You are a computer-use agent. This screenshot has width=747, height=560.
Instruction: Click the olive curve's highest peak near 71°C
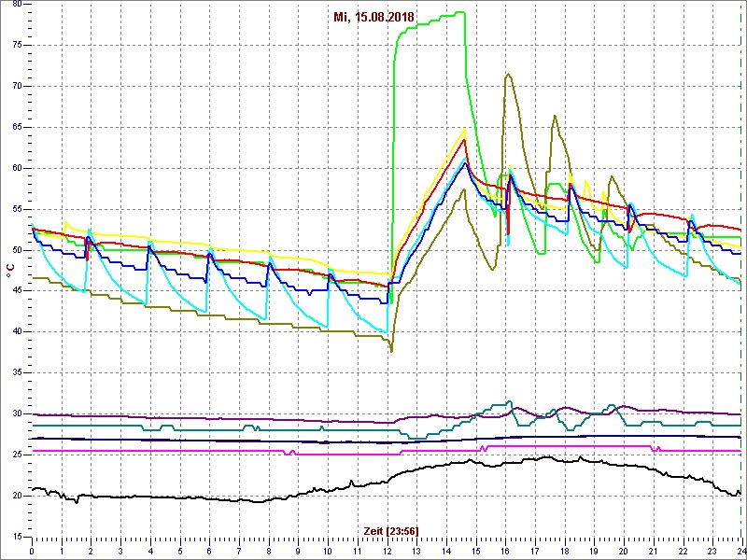point(509,75)
